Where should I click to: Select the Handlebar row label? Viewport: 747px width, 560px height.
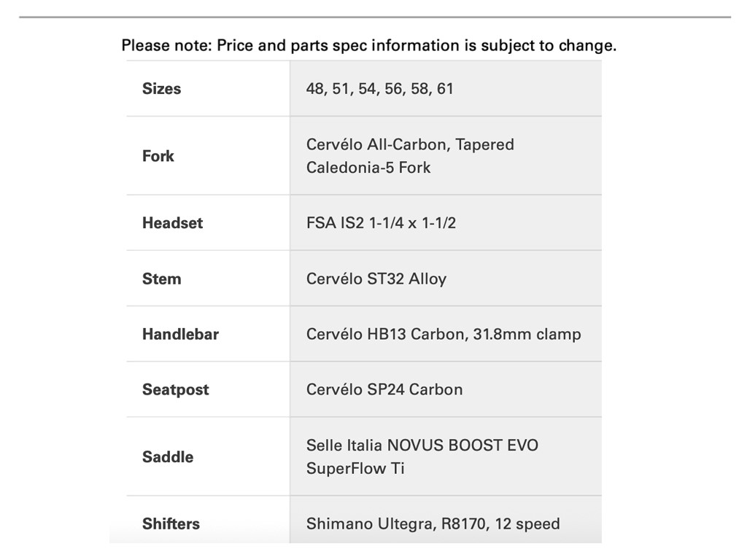180,334
